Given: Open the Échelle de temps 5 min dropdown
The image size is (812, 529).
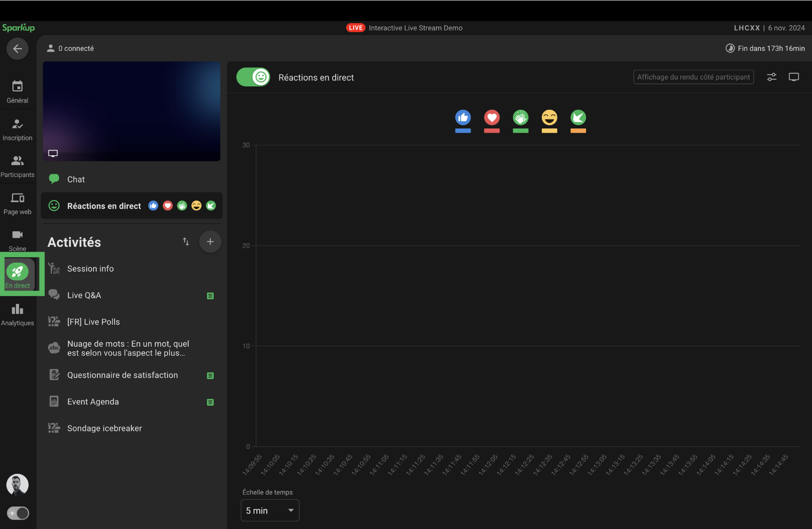Looking at the screenshot, I should click(x=270, y=511).
